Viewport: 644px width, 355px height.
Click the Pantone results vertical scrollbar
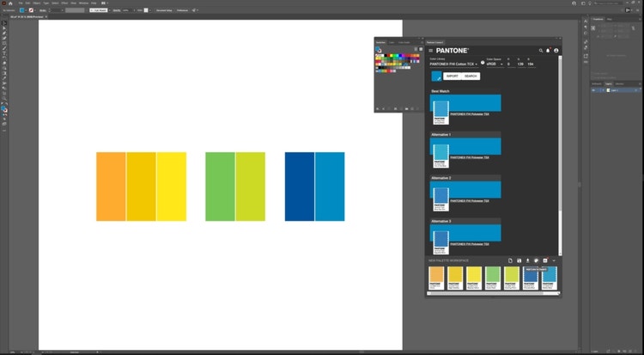560,154
